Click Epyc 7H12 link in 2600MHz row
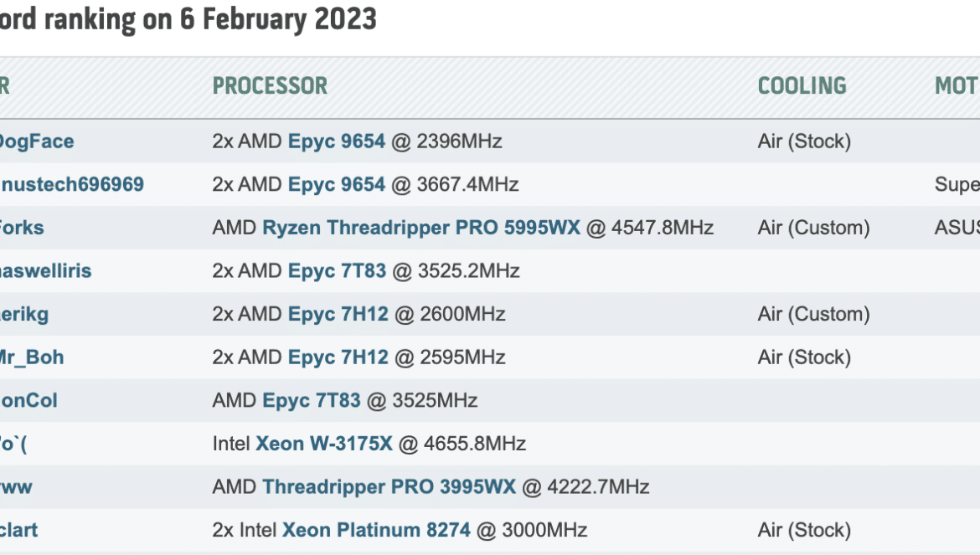This screenshot has height=555, width=980. 338,314
